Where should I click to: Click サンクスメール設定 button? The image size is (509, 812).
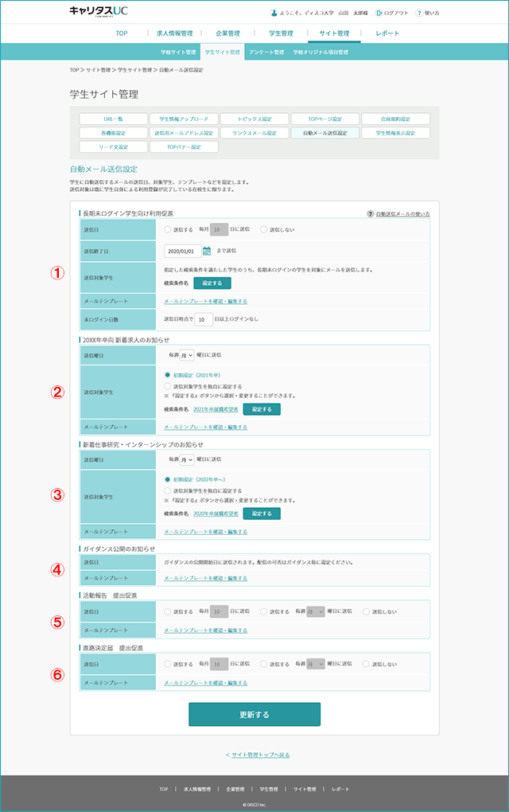[x=254, y=133]
